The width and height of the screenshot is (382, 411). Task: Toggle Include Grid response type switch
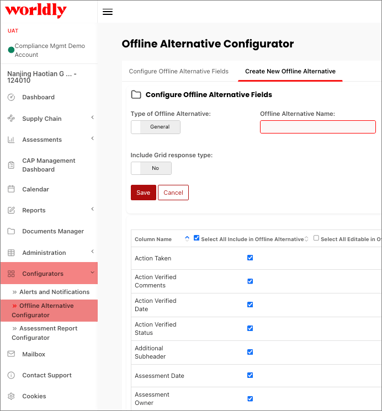151,168
